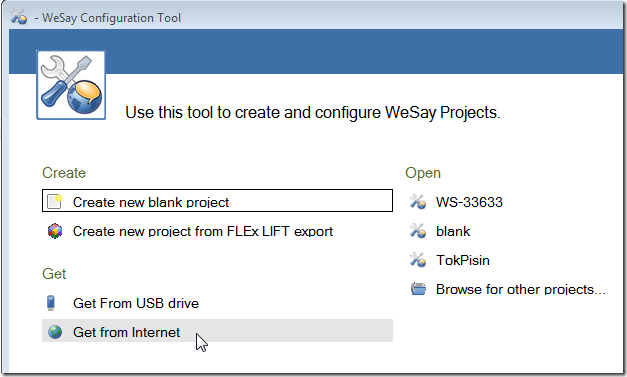Click the Use this tool to create heading text

click(x=313, y=112)
